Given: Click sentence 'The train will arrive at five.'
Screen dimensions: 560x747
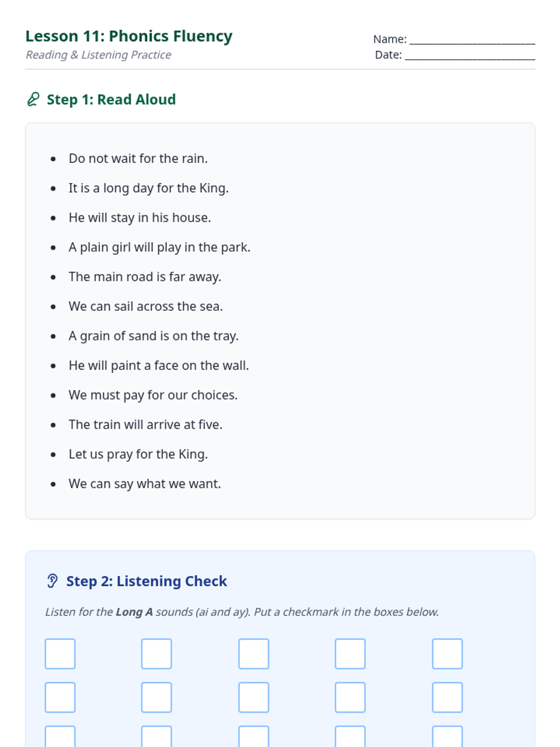Looking at the screenshot, I should (x=146, y=424).
